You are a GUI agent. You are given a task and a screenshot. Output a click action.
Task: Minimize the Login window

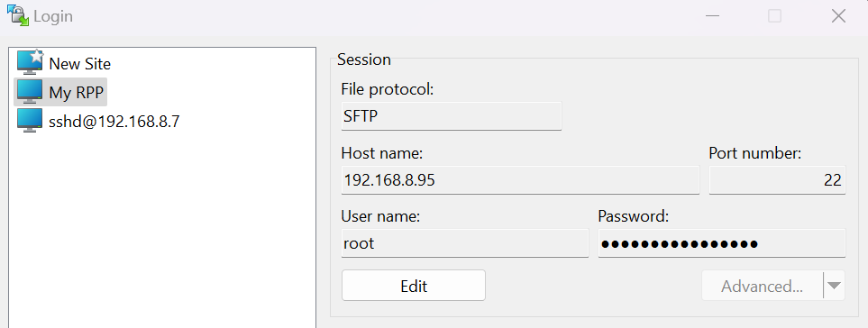coord(712,16)
